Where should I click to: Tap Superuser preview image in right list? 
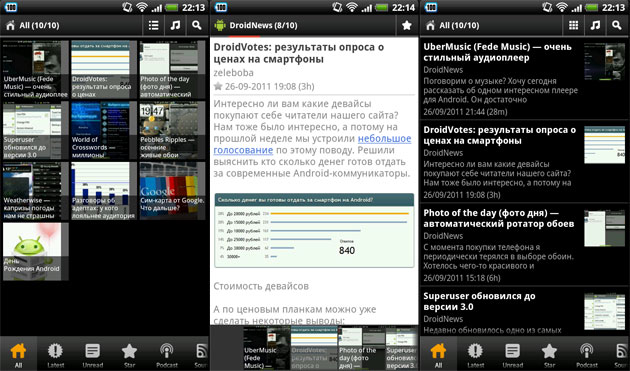(605, 312)
